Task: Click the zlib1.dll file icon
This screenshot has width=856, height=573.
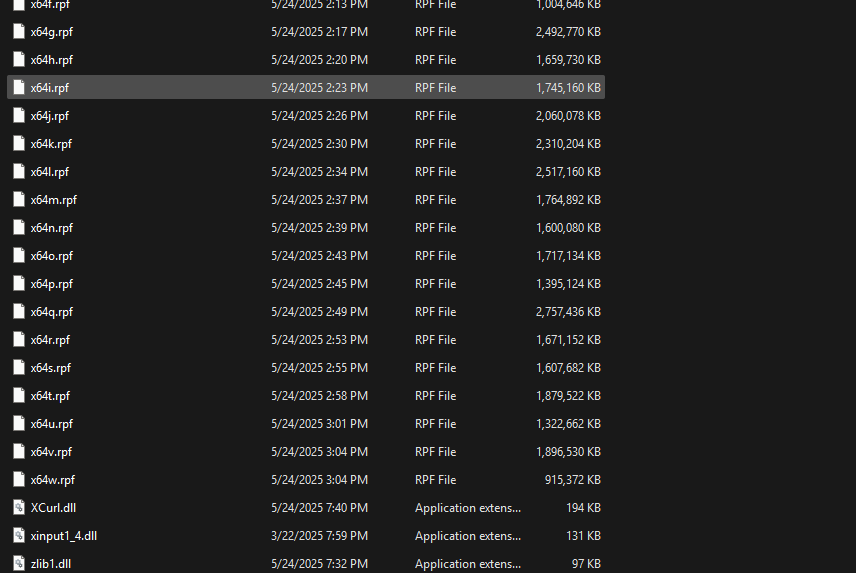Action: pos(18,564)
